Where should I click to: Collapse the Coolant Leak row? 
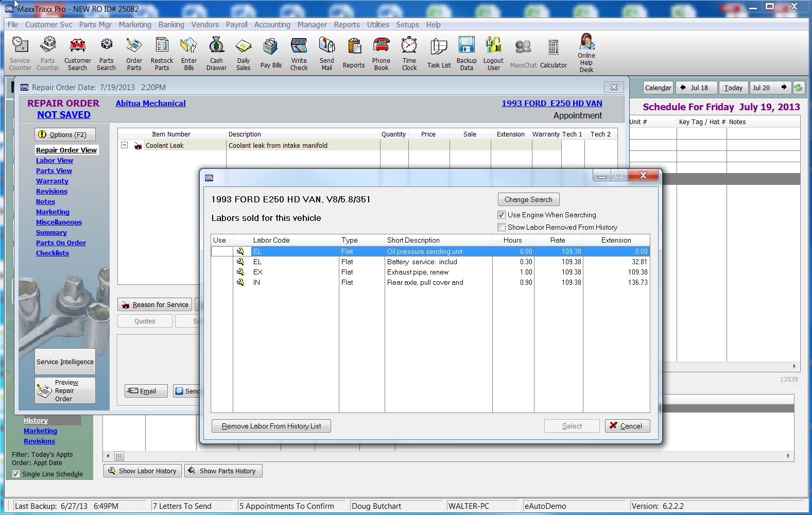[124, 145]
